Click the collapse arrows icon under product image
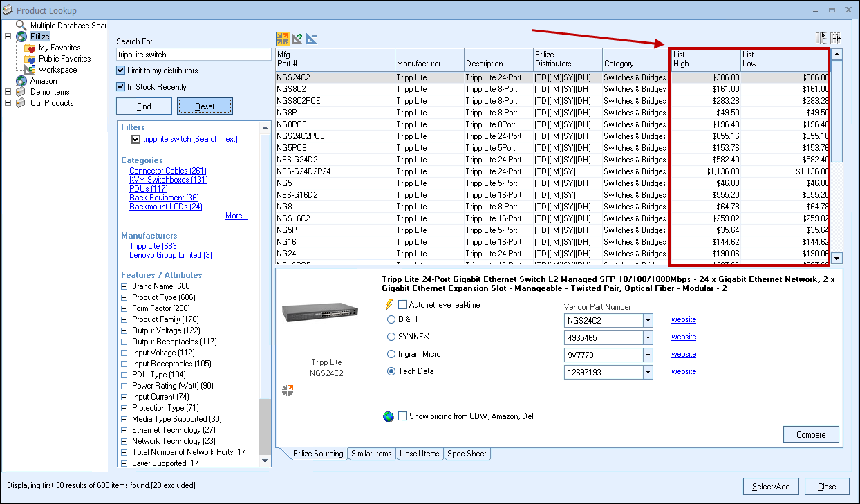Viewport: 860px width, 504px height. click(x=288, y=391)
